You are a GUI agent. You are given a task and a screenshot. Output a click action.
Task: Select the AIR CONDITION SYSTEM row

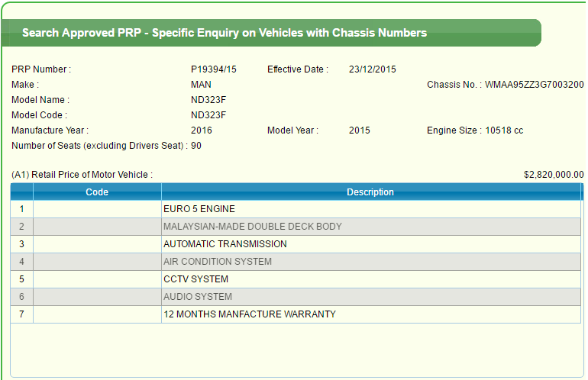coord(296,262)
